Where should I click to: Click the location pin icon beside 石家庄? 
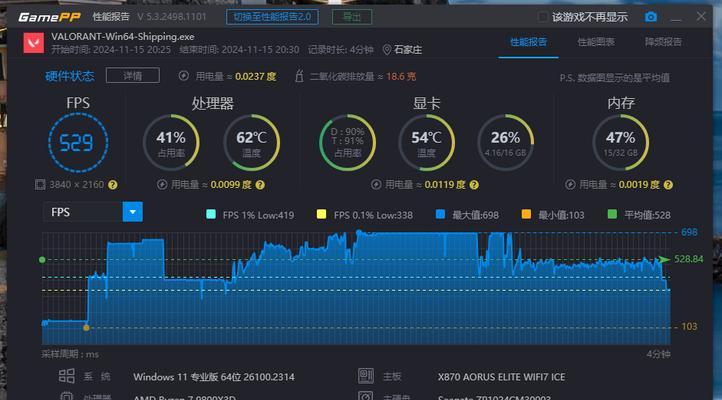coord(387,50)
